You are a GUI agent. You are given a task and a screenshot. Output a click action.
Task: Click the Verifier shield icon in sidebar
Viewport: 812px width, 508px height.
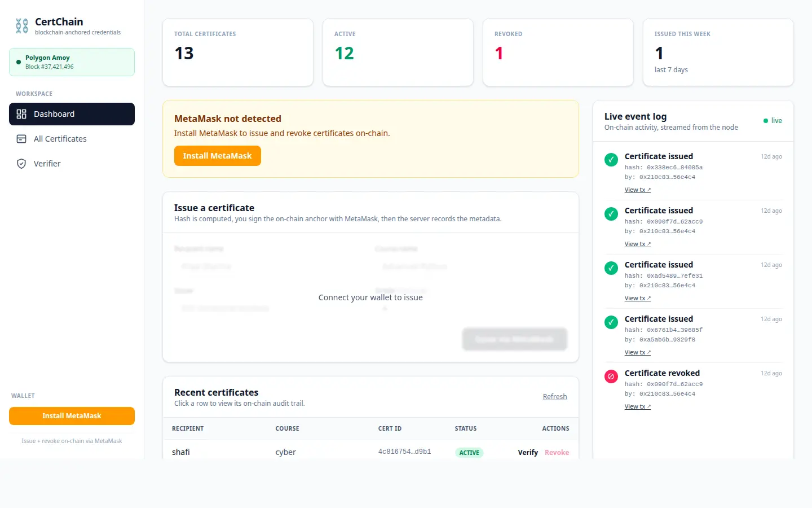tap(21, 164)
